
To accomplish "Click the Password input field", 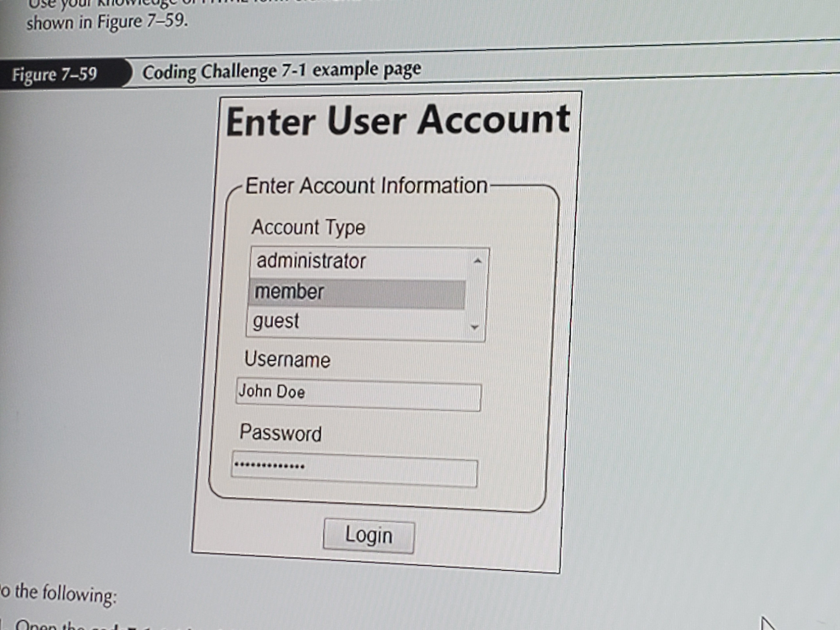I will coord(354,469).
